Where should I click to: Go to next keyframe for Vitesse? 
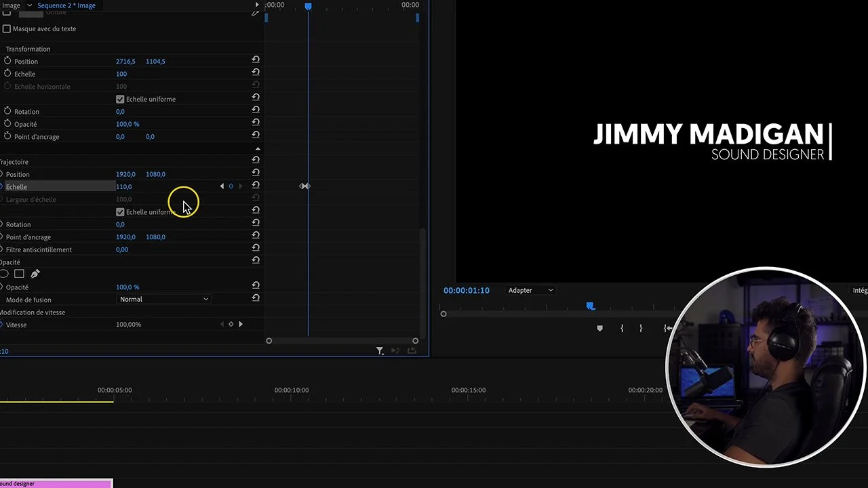point(240,325)
